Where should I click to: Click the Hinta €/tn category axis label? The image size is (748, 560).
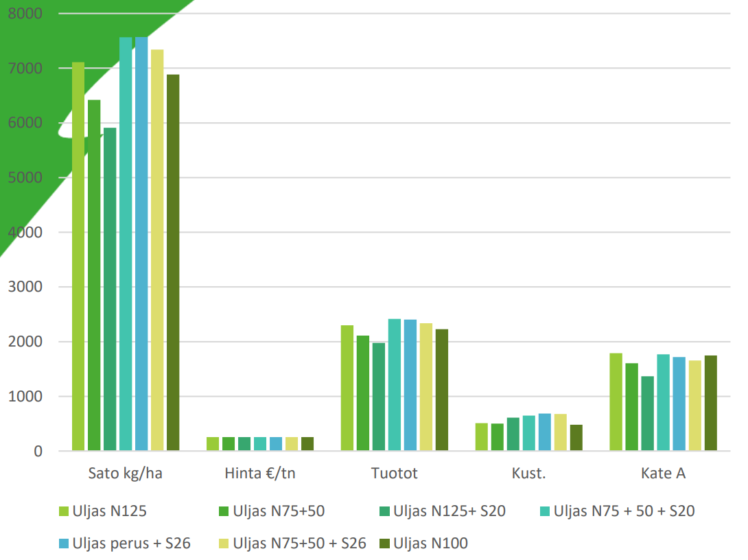(260, 474)
